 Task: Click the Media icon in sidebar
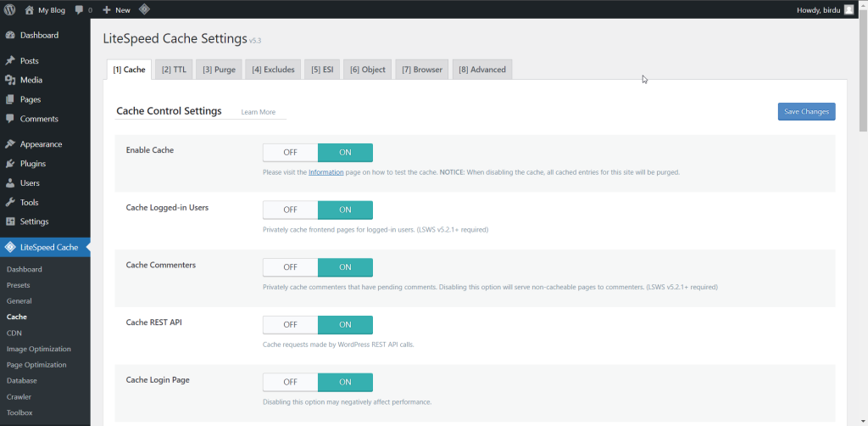tap(10, 81)
